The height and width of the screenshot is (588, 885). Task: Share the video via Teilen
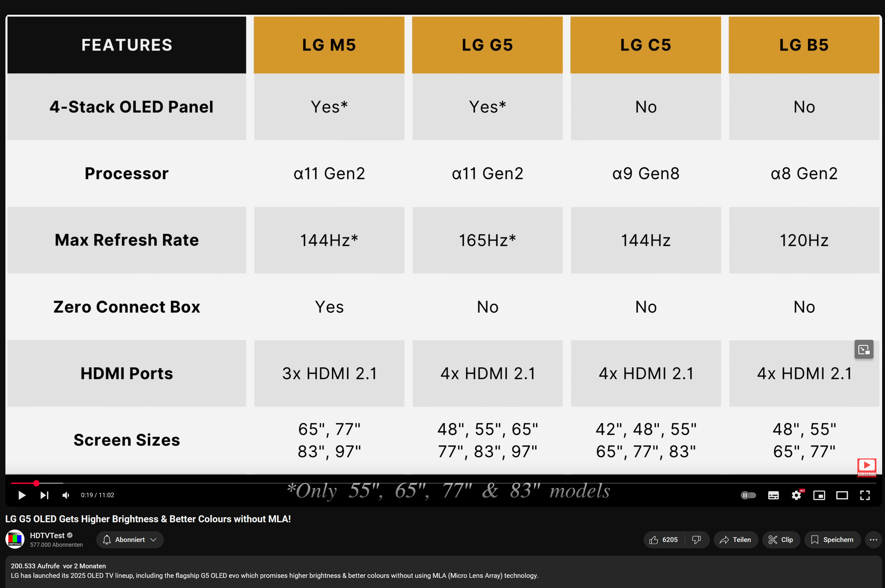[735, 540]
